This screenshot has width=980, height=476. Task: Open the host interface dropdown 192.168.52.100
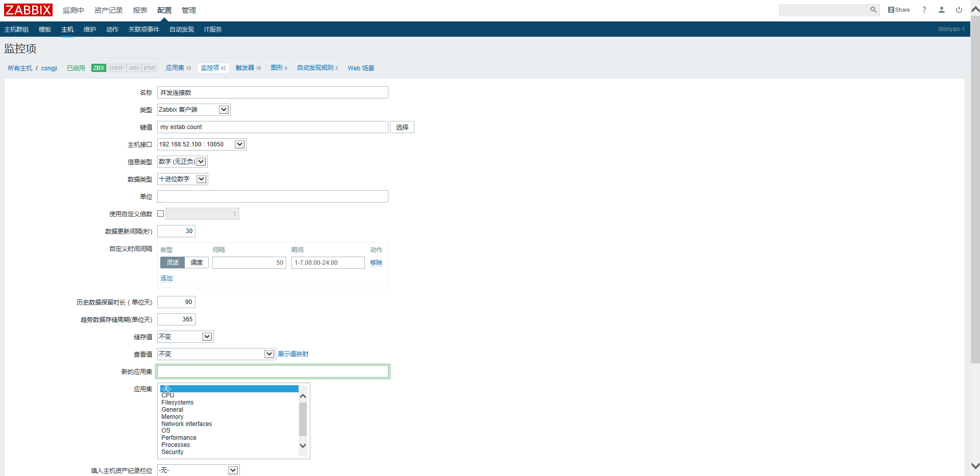point(202,144)
